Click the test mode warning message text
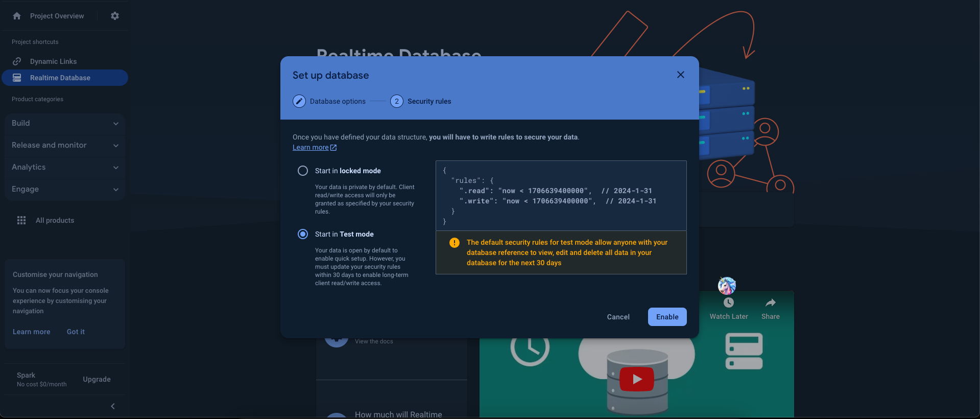Image resolution: width=980 pixels, height=419 pixels. click(x=567, y=252)
